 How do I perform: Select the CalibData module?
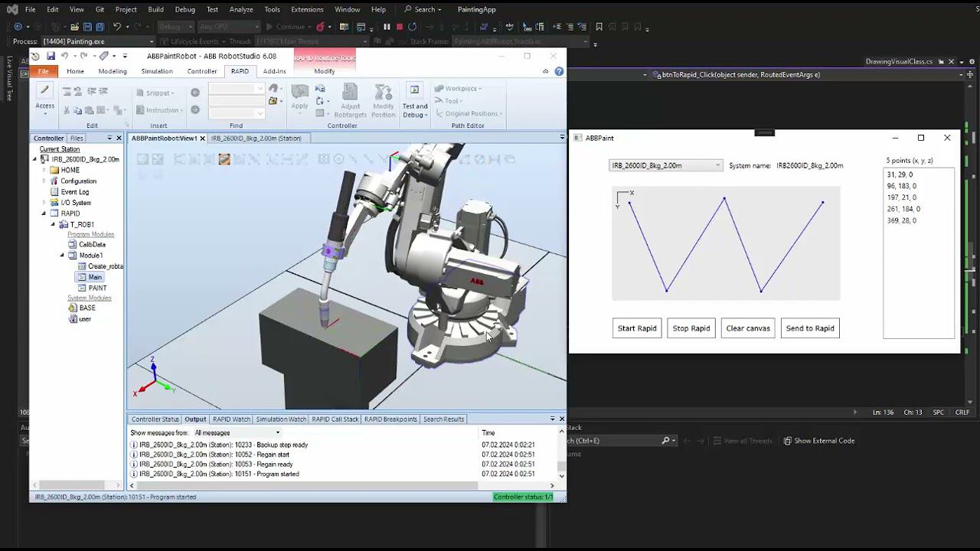tap(92, 244)
